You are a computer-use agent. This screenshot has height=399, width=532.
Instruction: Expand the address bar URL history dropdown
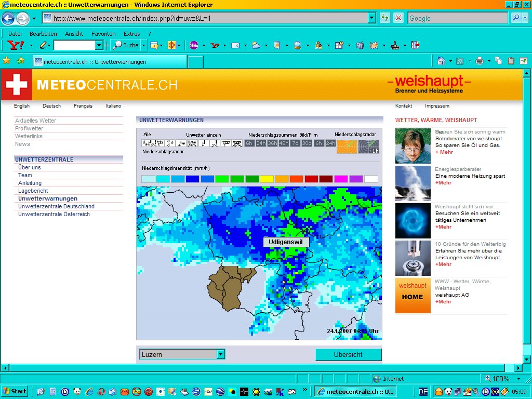(x=372, y=18)
